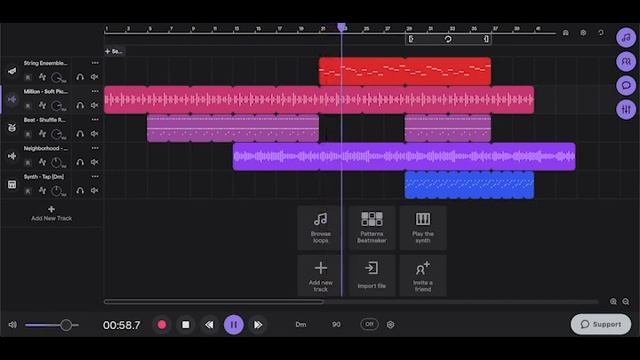Open the 90 tempo setting
The image size is (640, 360).
click(x=336, y=324)
